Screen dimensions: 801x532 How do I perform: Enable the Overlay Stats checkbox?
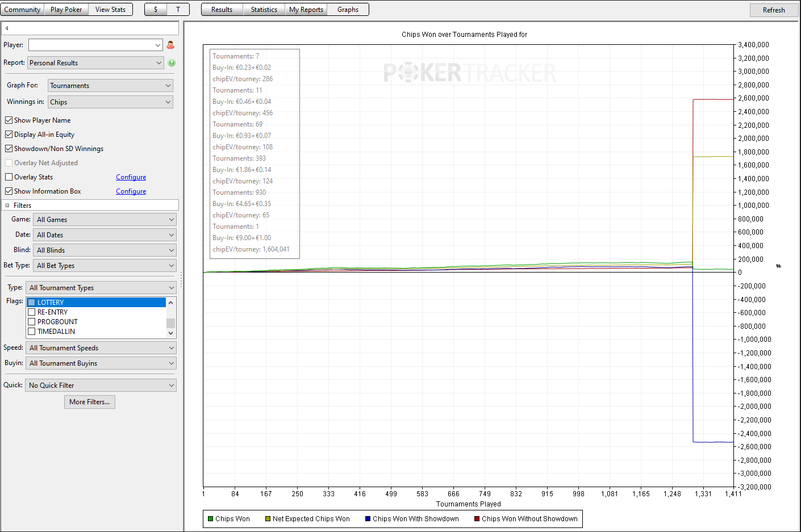point(9,177)
